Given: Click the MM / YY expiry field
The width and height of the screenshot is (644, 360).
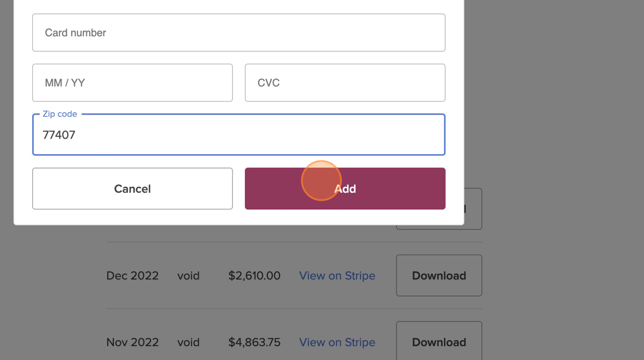Looking at the screenshot, I should [x=132, y=83].
